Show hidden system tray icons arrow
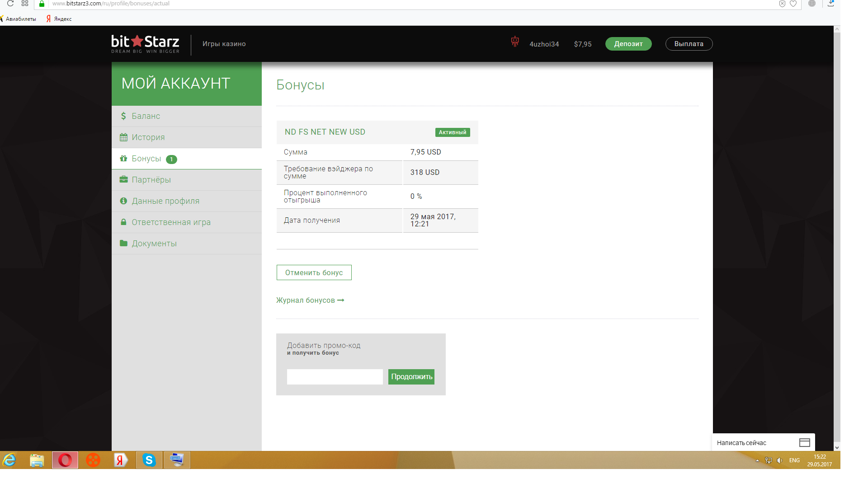The image size is (868, 488). point(757,460)
